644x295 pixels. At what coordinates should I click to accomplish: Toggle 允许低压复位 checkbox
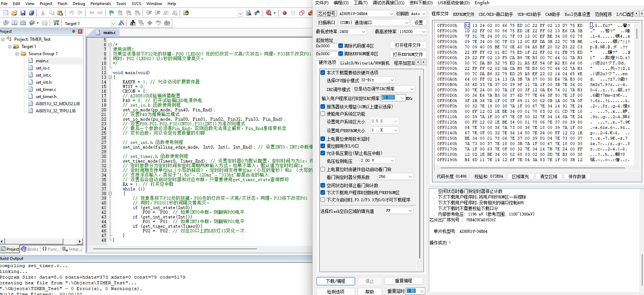click(323, 153)
